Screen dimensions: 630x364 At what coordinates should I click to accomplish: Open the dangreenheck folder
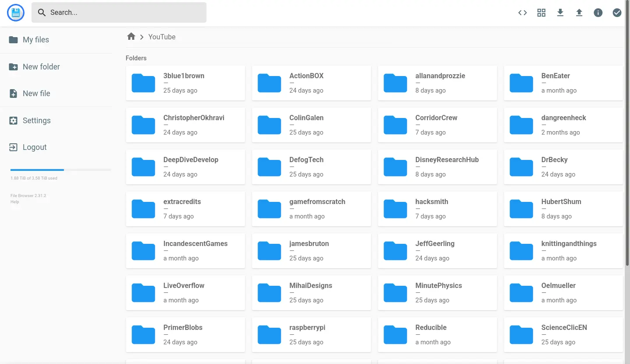coord(563,125)
